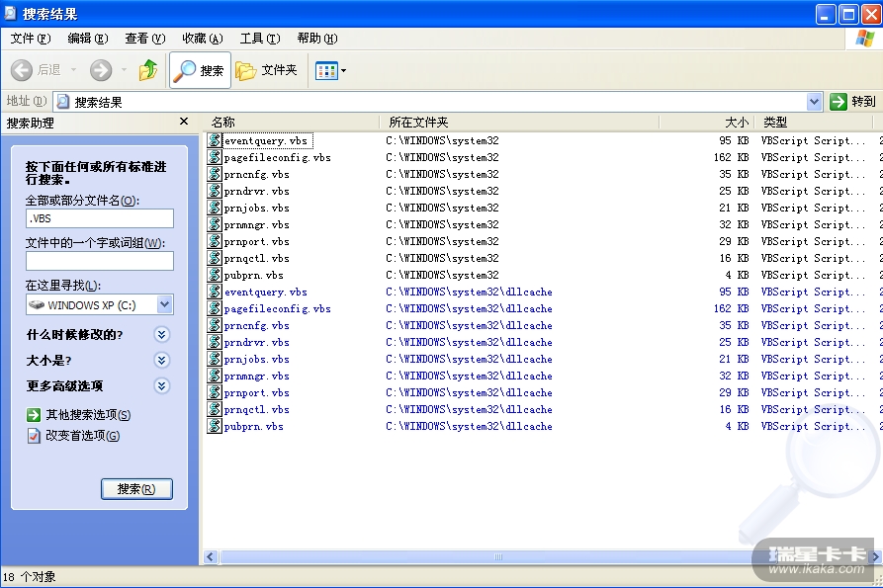Screen dimensions: 883x588
Task: Go up one folder level icon
Action: pyautogui.click(x=148, y=70)
